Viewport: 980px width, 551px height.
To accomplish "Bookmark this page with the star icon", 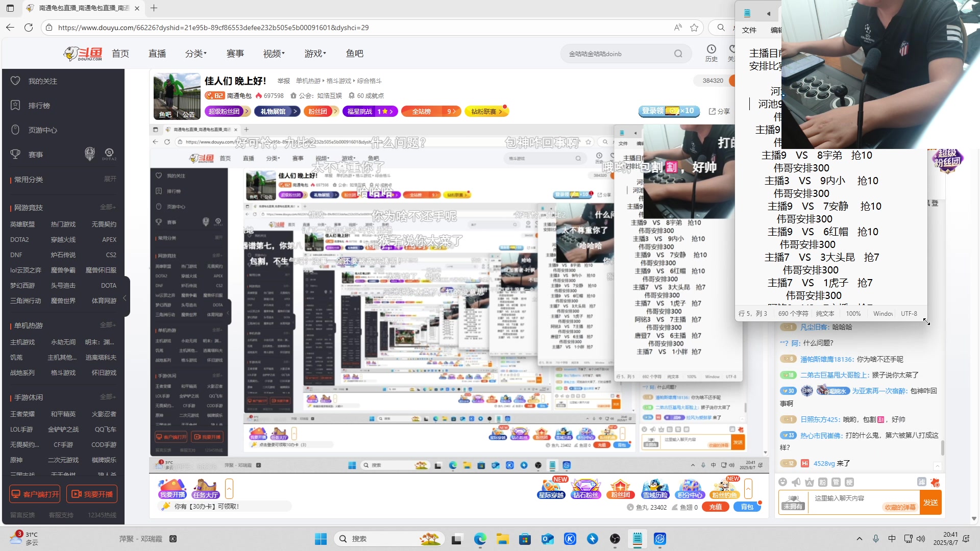I will (694, 28).
